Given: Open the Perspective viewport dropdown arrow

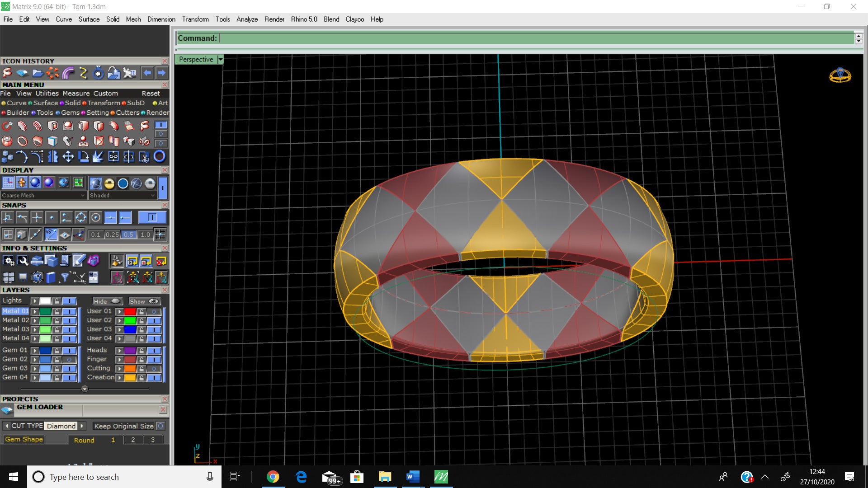Looking at the screenshot, I should tap(221, 60).
